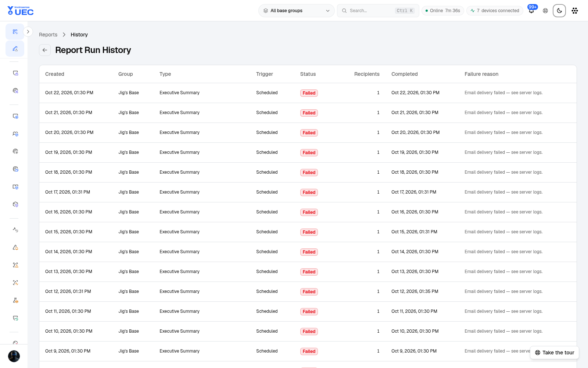Click the Failure reason column header
Screen dimensions: 588x368
click(x=481, y=74)
